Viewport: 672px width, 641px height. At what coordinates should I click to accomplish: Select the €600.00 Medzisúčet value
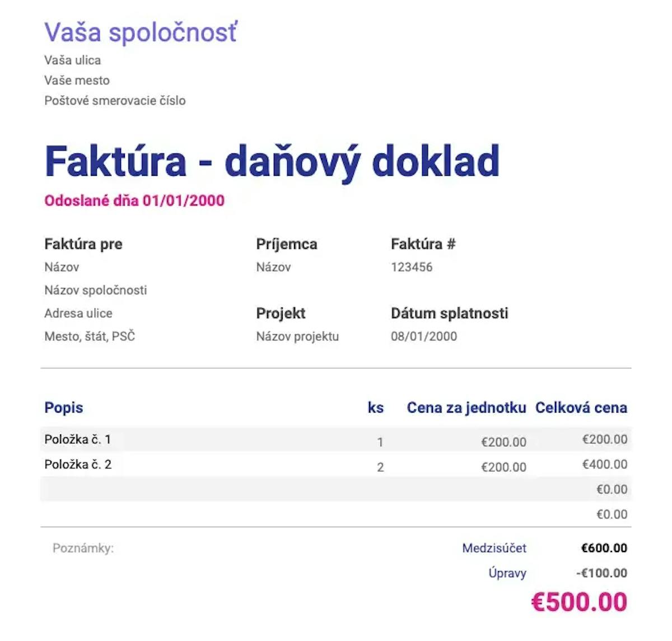[x=604, y=548]
